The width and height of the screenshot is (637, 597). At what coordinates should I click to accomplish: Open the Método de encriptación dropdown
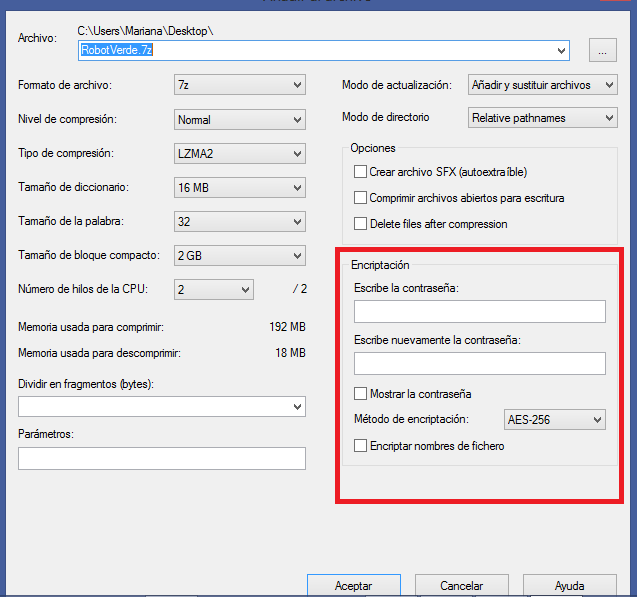[554, 420]
